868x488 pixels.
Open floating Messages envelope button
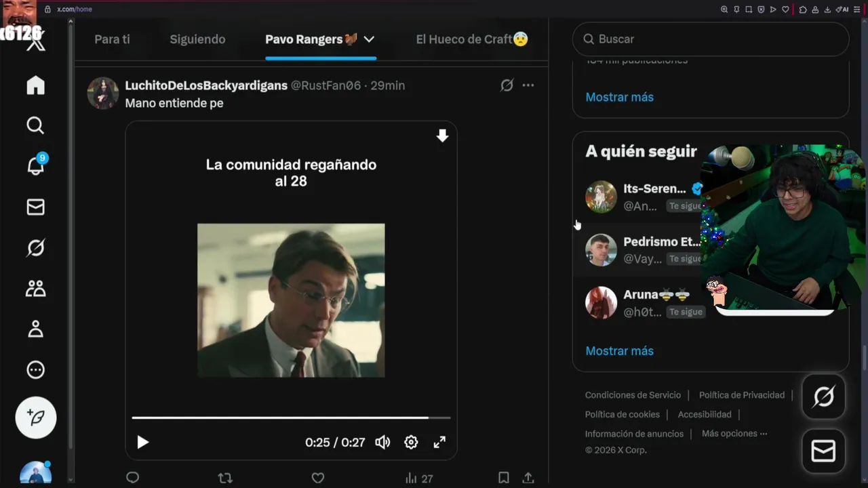823,451
